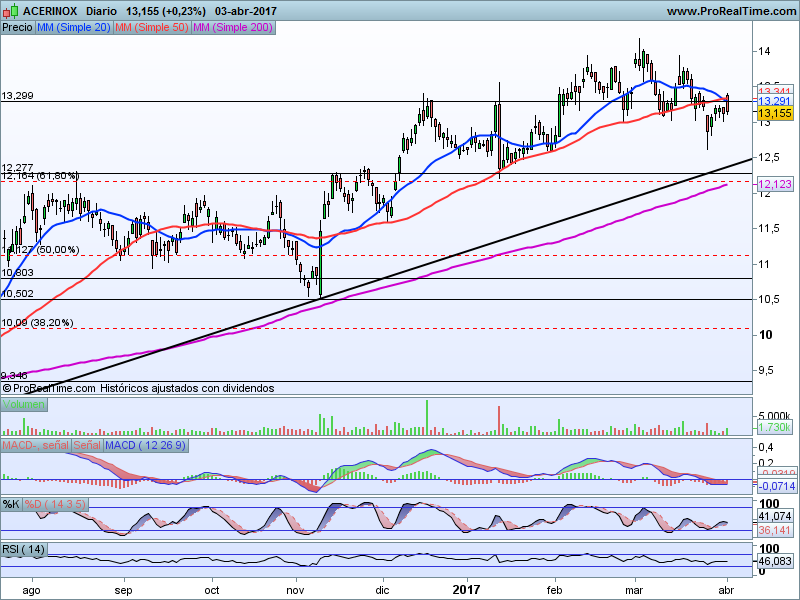This screenshot has width=800, height=600.
Task: Open the MM (Simple 20) settings label
Action: [73, 28]
